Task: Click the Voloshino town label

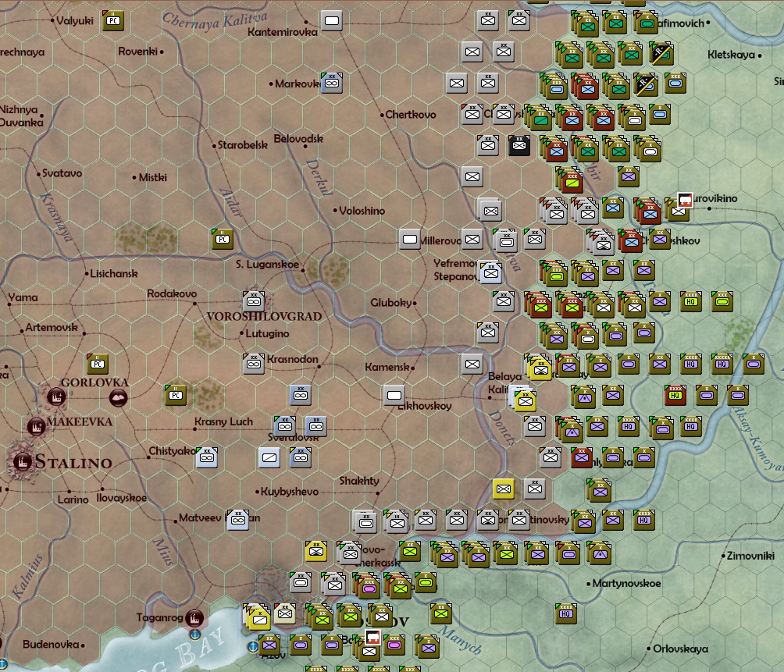Action: tap(362, 211)
